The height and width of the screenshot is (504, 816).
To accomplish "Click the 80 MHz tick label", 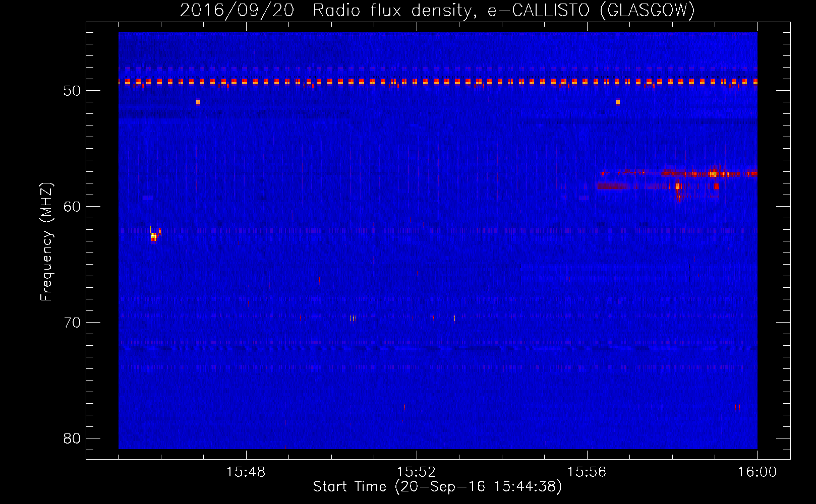I will pyautogui.click(x=72, y=438).
